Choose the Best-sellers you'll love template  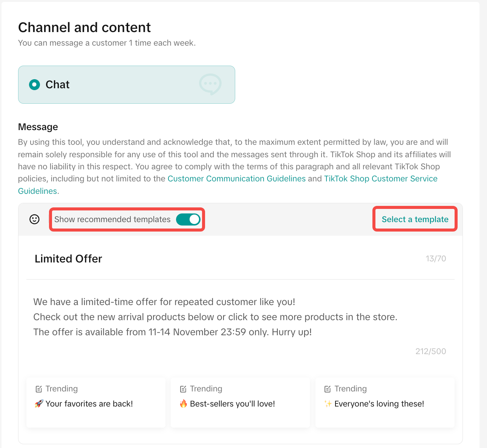(240, 403)
